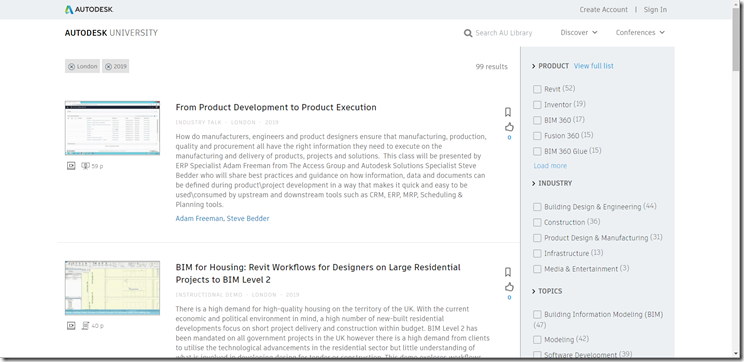
Task: Click Load more under product filters
Action: click(x=550, y=166)
